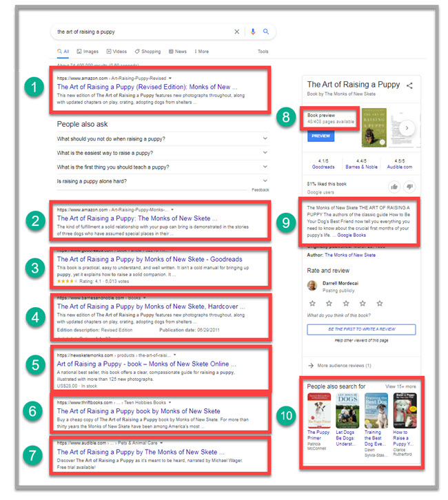Open 'The Art of Raising a Puppy: The Monks of New Skete' result
This screenshot has height=500, width=448.
pyautogui.click(x=137, y=218)
